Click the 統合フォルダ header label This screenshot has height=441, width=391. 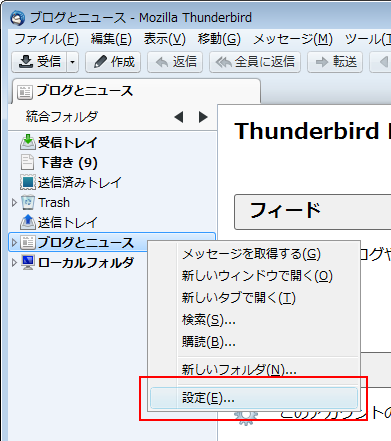coord(62,117)
